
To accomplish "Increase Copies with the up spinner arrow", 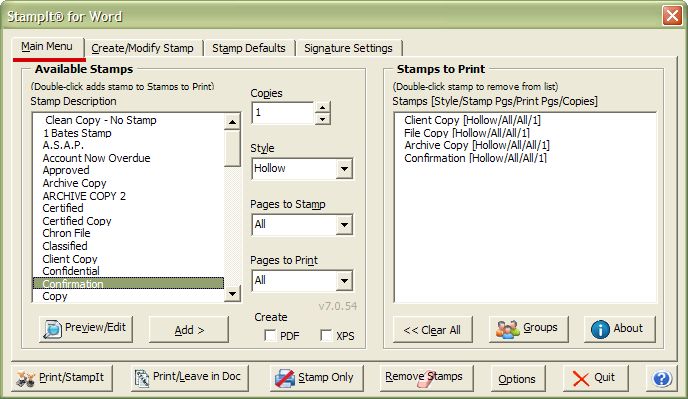I will [322, 108].
